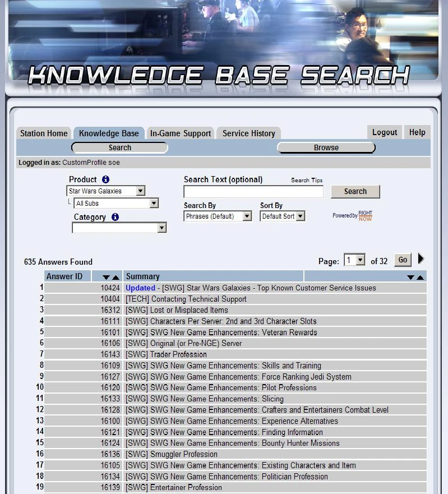Open Bounty Hunter Missions answer
The image size is (448, 494).
pyautogui.click(x=233, y=443)
